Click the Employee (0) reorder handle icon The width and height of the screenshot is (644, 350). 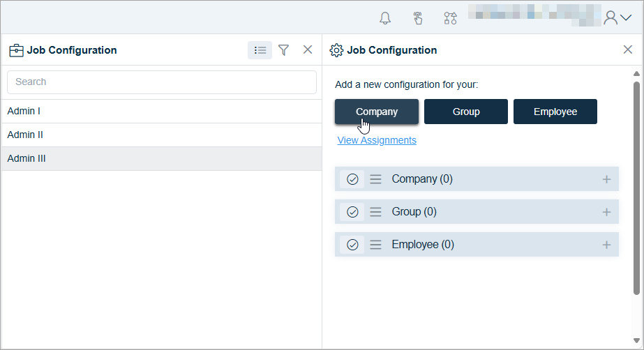[375, 245]
